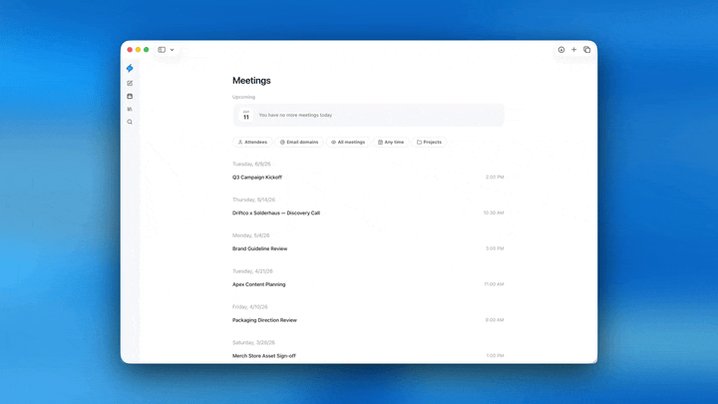Click the 10:30 AM time of Discovery Call
Screen dimensions: 718x404
pos(494,213)
